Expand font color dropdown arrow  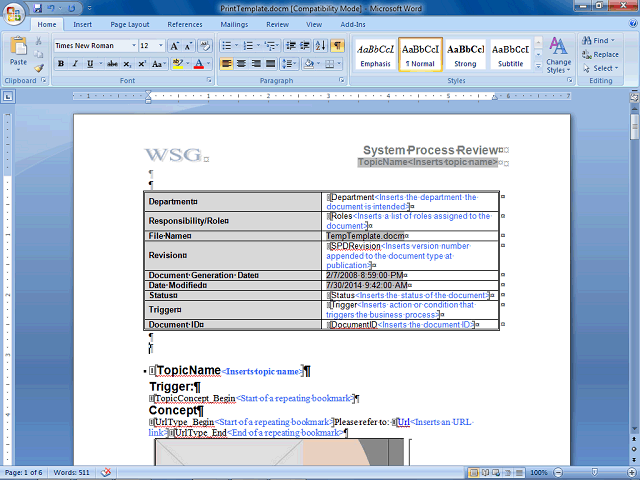(x=208, y=64)
